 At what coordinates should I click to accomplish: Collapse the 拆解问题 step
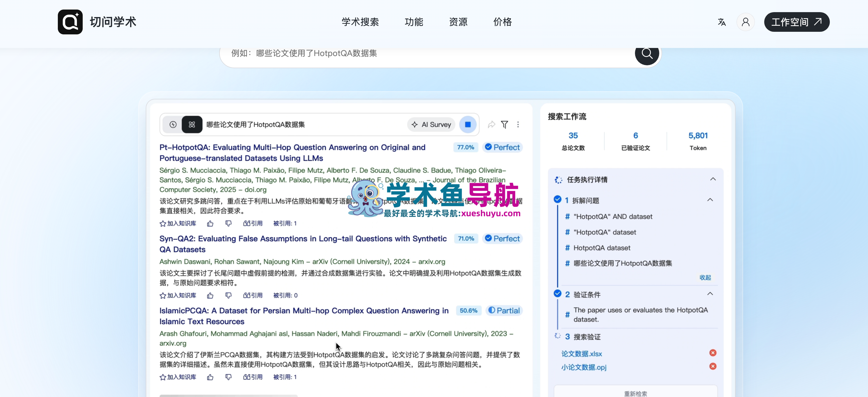(710, 200)
